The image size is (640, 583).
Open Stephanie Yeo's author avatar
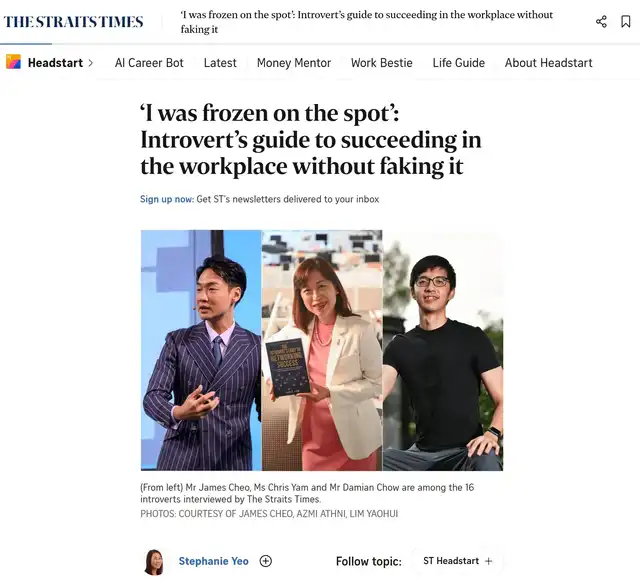point(154,562)
